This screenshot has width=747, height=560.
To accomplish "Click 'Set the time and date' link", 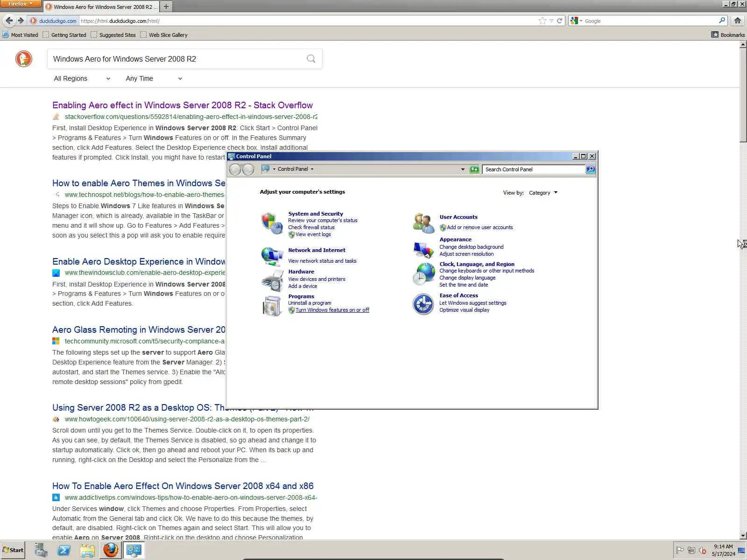I will point(464,285).
